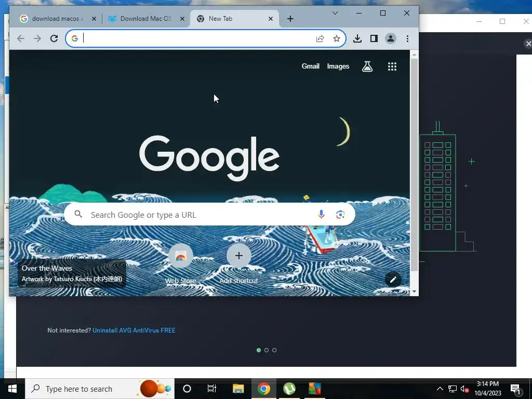Close the New Tab tab

[x=270, y=19]
